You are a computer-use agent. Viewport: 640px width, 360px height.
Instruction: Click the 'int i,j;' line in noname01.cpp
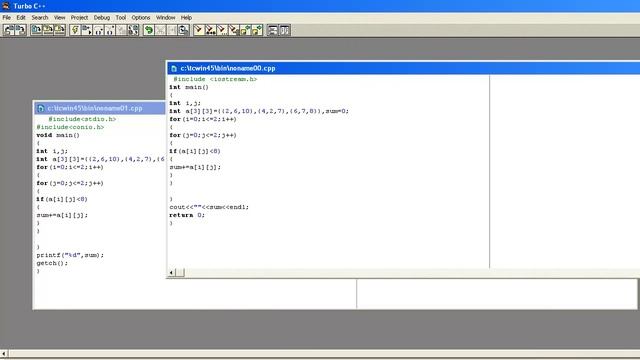52,151
